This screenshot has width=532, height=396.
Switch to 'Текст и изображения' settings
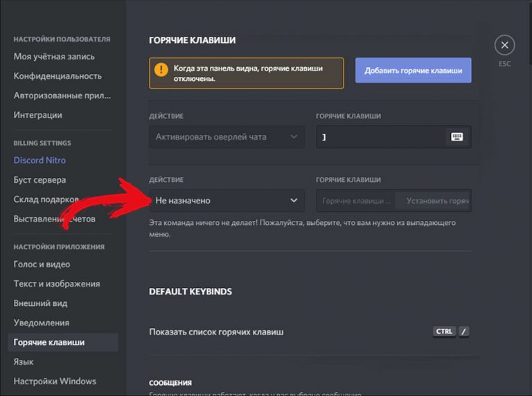point(57,284)
